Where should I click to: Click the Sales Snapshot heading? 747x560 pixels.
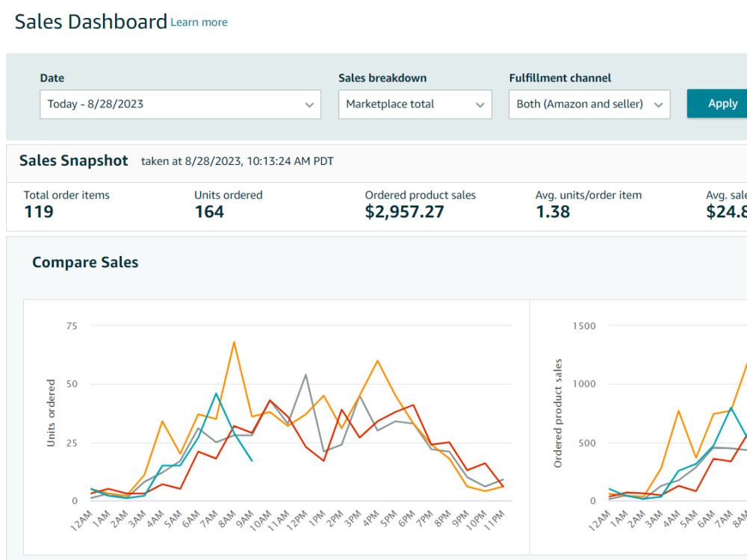(x=73, y=161)
